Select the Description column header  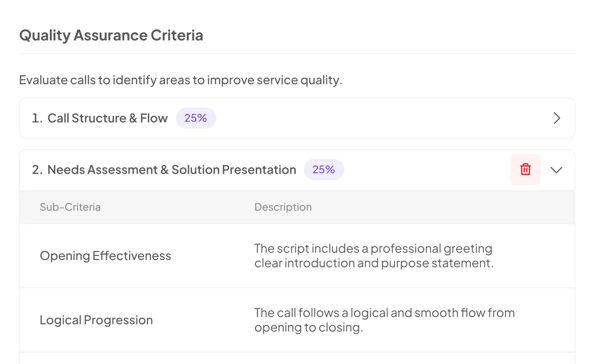(283, 207)
